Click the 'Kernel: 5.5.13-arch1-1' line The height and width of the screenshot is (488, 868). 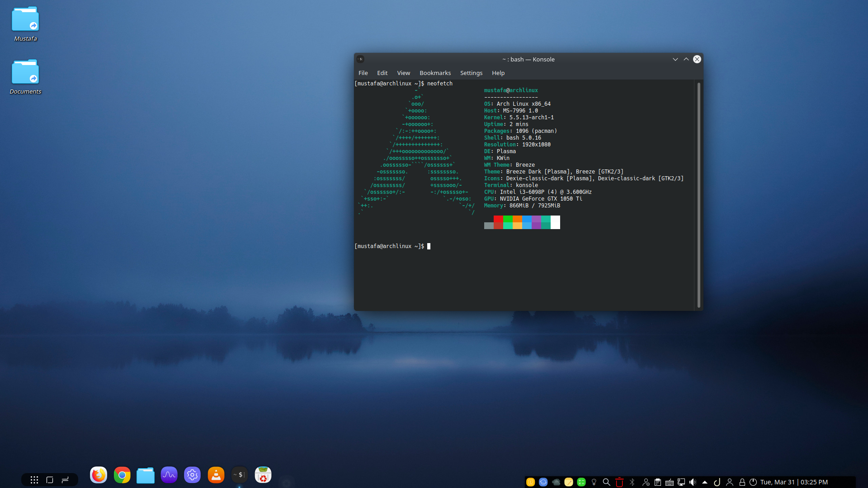[x=519, y=117]
